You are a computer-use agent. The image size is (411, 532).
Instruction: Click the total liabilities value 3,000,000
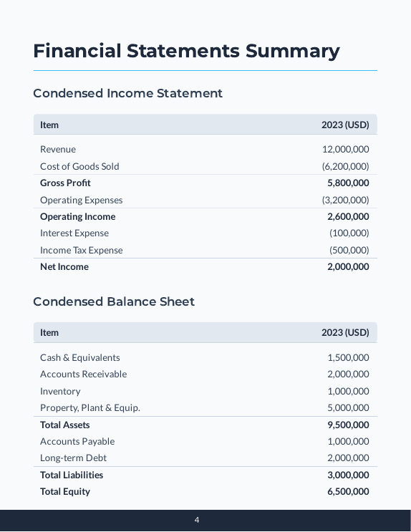[348, 475]
